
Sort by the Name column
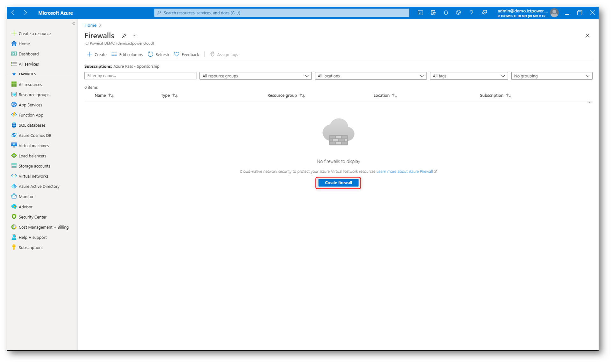tap(104, 95)
